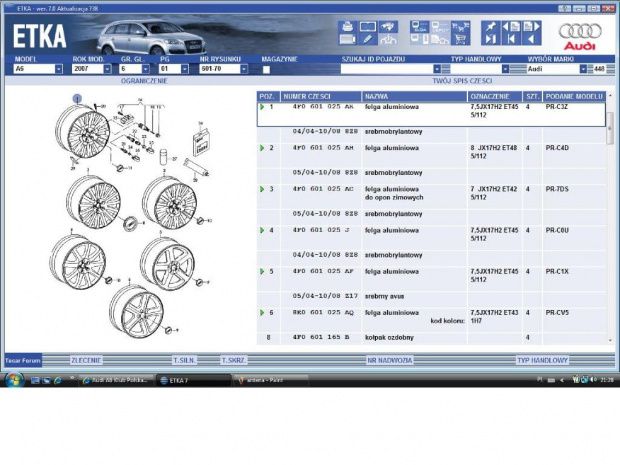Screen dimensions: 620x465
Task: Click the printer icon in the toolbar
Action: tap(348, 27)
